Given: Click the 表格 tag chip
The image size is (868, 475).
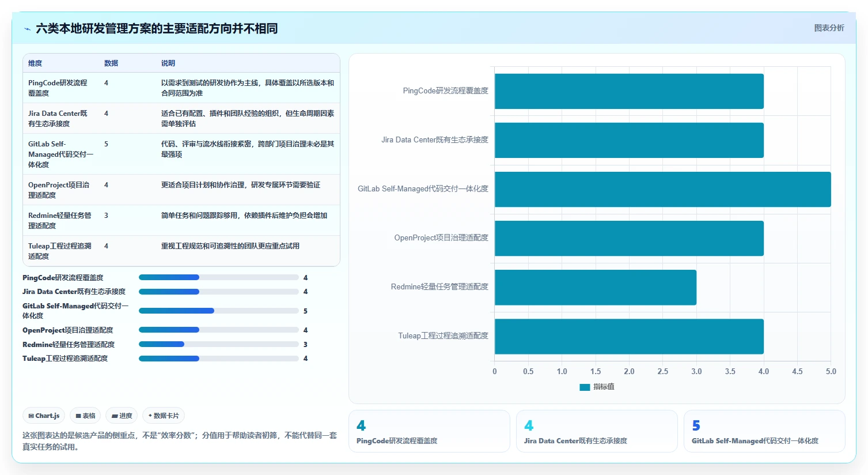Looking at the screenshot, I should click(x=85, y=416).
